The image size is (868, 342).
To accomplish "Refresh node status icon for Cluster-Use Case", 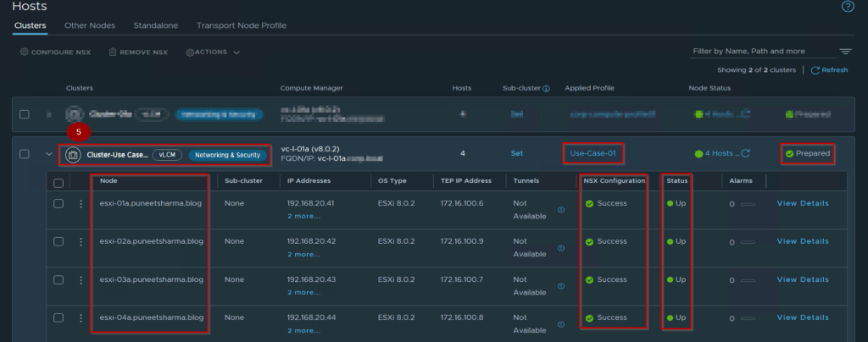I will 746,153.
